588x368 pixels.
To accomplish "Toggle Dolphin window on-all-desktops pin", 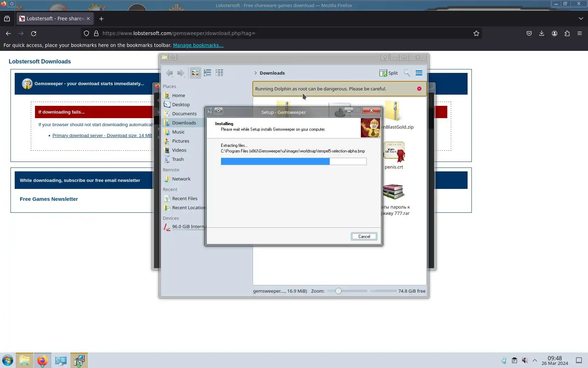I will pyautogui.click(x=173, y=57).
